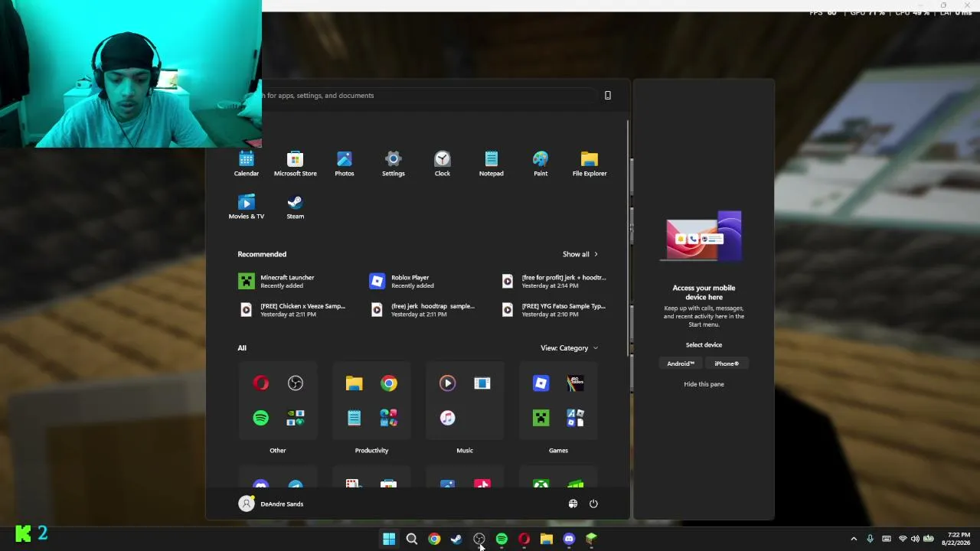Launch the Paint app

click(x=541, y=164)
